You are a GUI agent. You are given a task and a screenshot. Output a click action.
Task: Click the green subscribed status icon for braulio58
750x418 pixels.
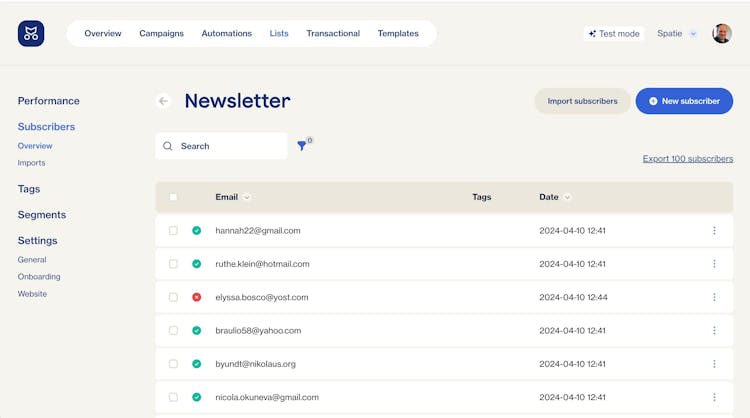pyautogui.click(x=197, y=331)
